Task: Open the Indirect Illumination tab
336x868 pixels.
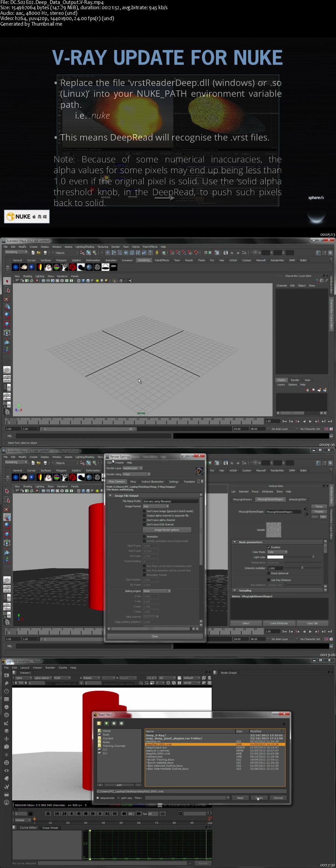Action: [153, 481]
